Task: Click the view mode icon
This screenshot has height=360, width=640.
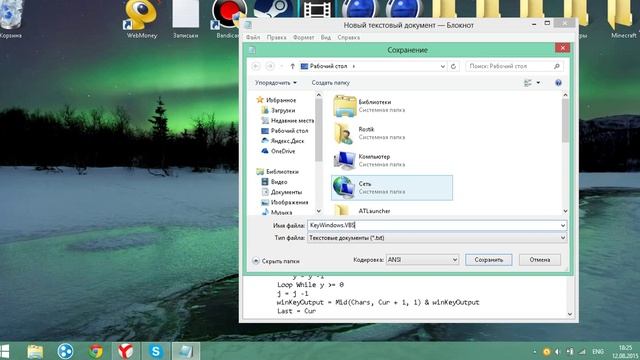Action: coord(528,83)
